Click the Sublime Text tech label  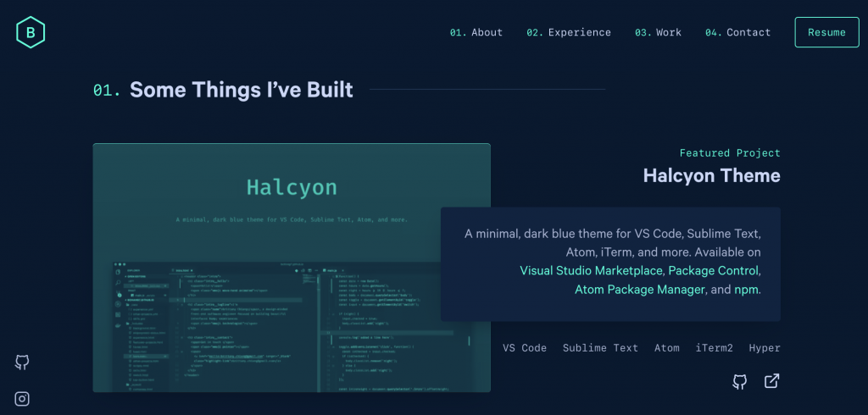(600, 348)
